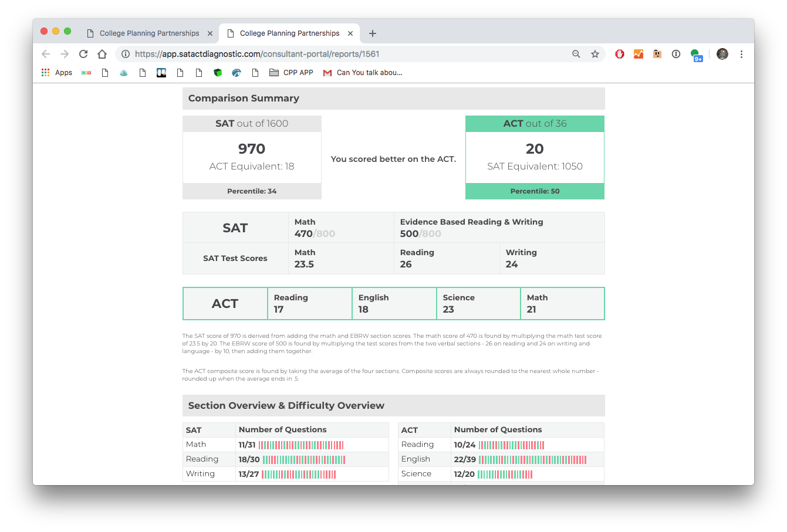
Task: Open the blue round bird bookmark
Action: click(x=237, y=73)
